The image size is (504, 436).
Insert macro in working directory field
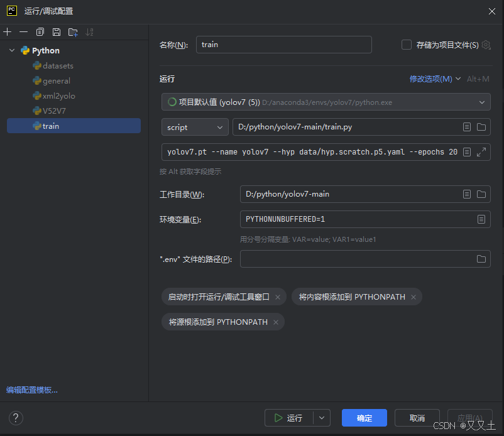click(x=467, y=194)
